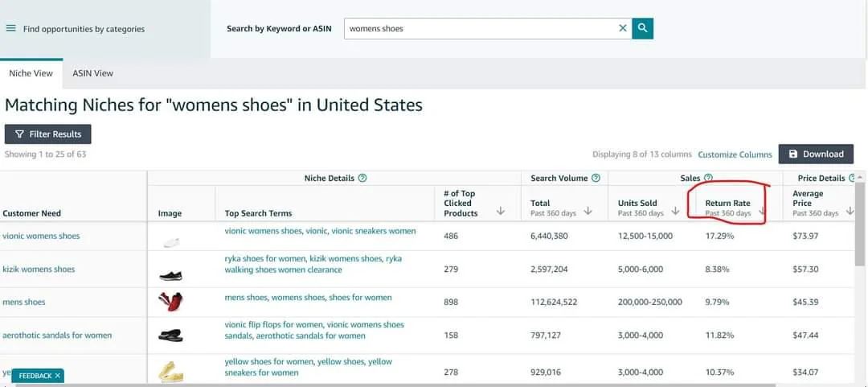Click the Download button
This screenshot has height=387, width=868.
point(816,154)
